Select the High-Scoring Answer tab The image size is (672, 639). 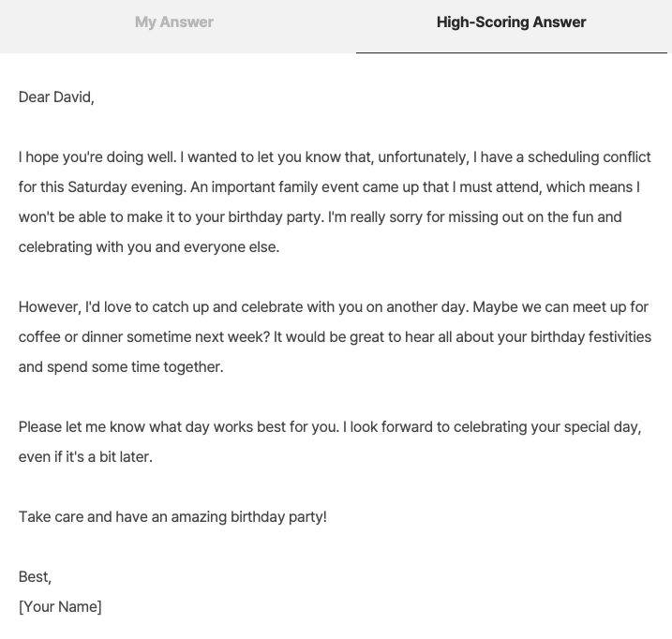coord(512,22)
